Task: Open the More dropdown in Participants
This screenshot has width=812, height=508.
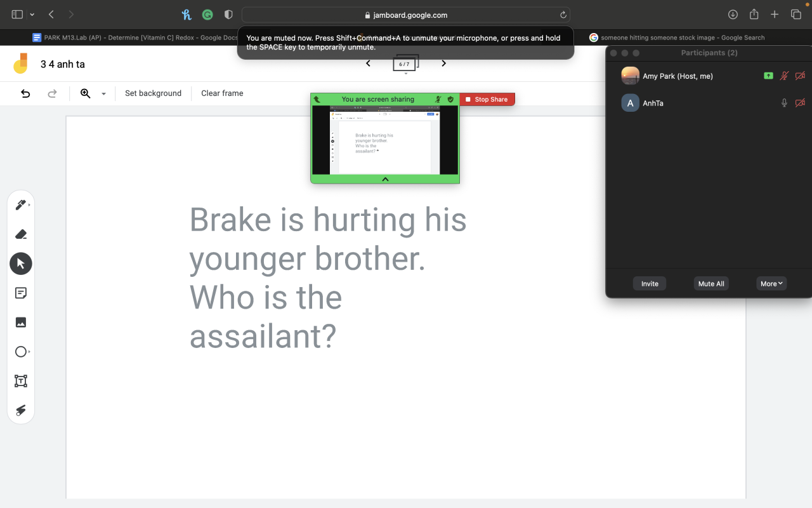Action: tap(771, 284)
